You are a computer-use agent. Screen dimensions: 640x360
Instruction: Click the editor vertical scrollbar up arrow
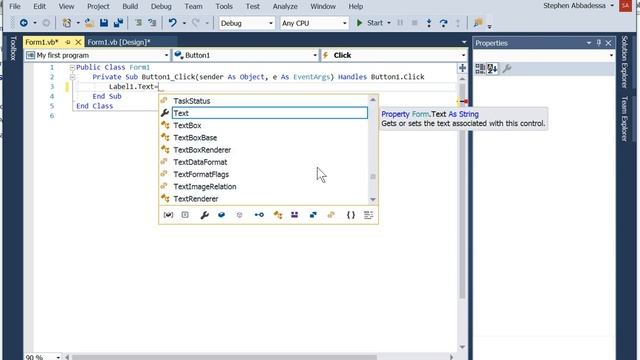tap(462, 79)
